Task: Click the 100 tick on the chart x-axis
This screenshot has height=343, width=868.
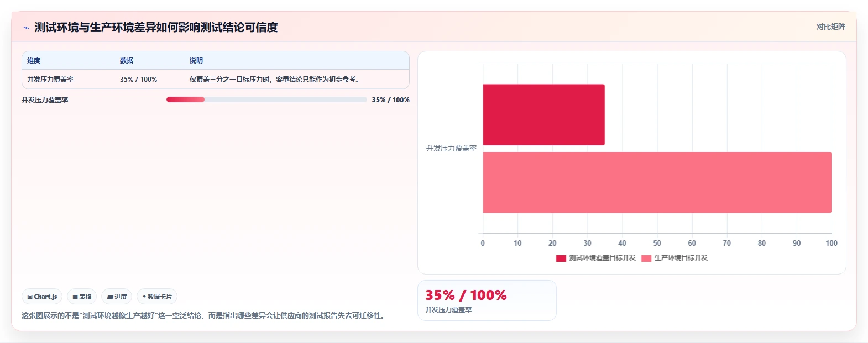Action: point(832,243)
